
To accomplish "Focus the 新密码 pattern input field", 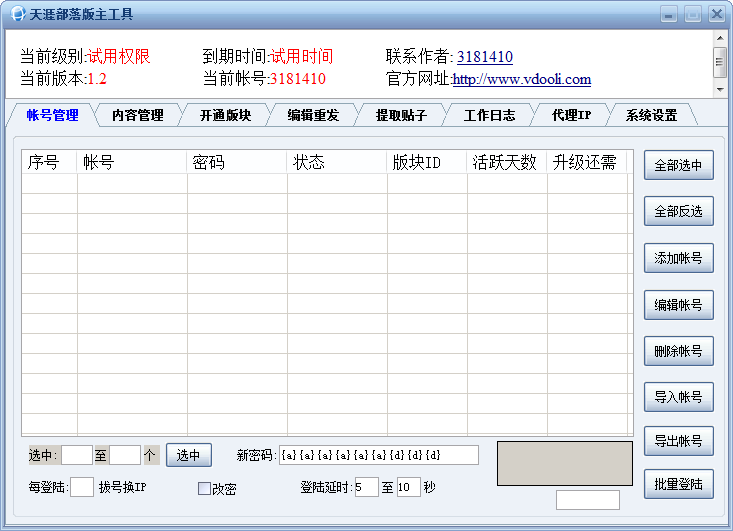I will coord(379,455).
